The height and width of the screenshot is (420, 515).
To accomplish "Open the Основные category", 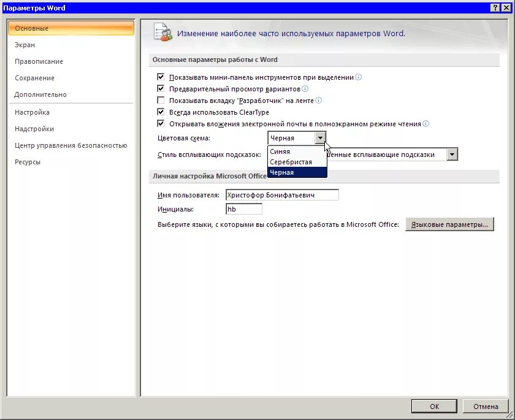I will (x=71, y=28).
